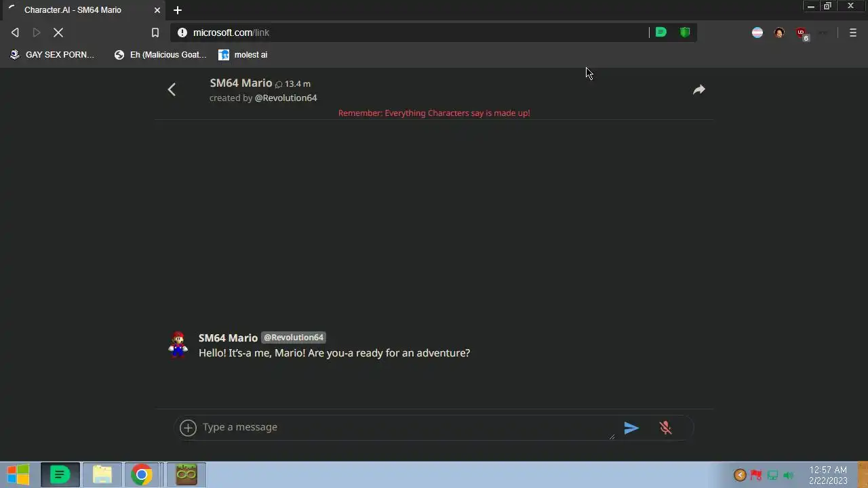This screenshot has width=868, height=488.
Task: Click the browser back navigation arrow
Action: [15, 33]
